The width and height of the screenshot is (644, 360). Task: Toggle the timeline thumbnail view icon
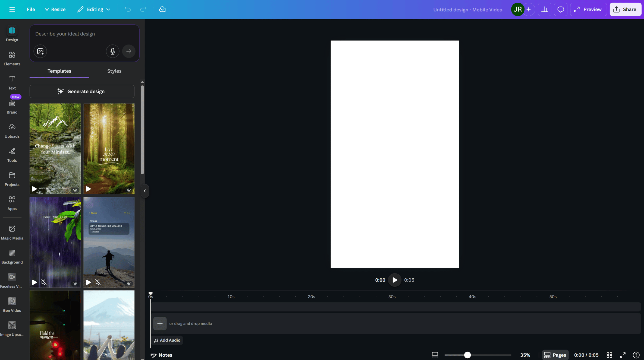click(435, 355)
